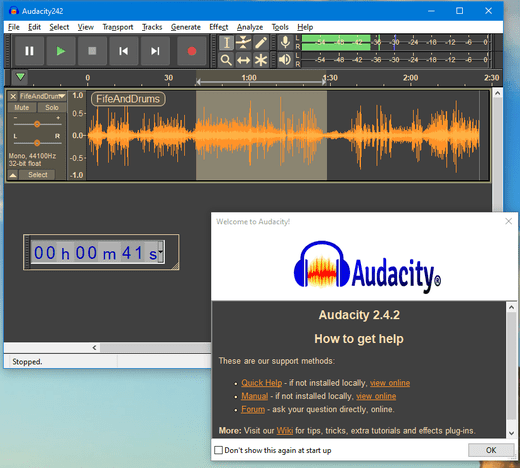Mute the FifeAndDrums track
Image resolution: width=520 pixels, height=468 pixels.
coord(22,108)
